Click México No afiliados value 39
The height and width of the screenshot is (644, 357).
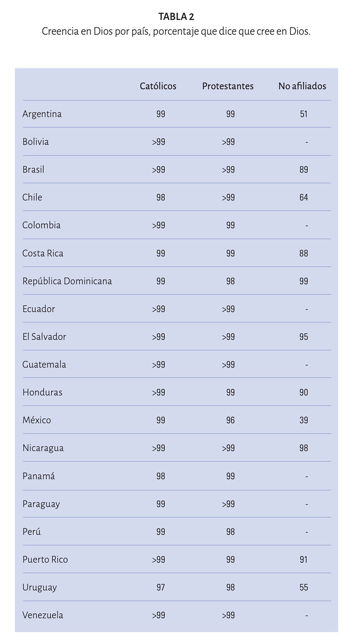(304, 420)
